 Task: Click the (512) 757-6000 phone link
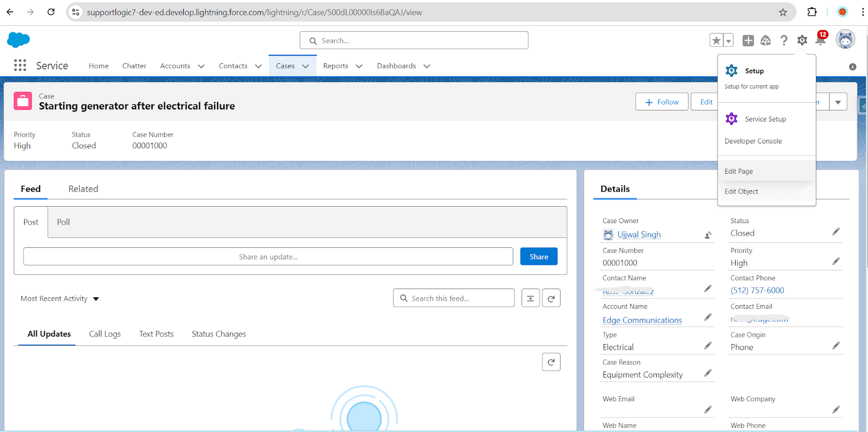(757, 290)
